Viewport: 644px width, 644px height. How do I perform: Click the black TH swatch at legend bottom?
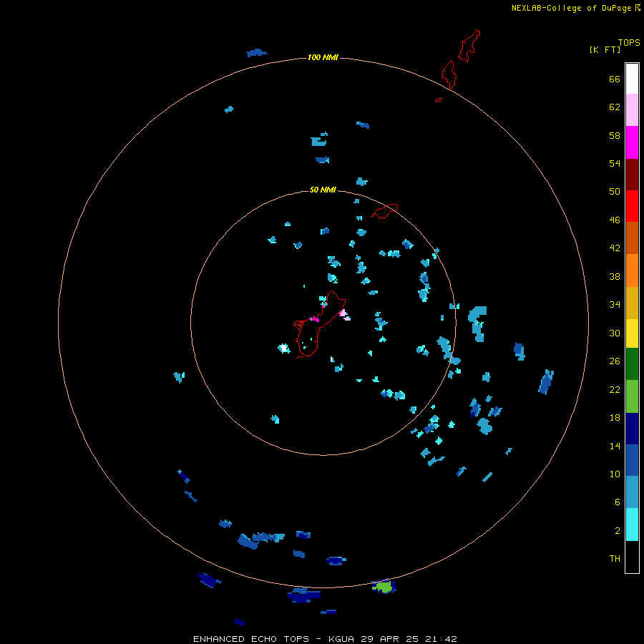[x=632, y=557]
